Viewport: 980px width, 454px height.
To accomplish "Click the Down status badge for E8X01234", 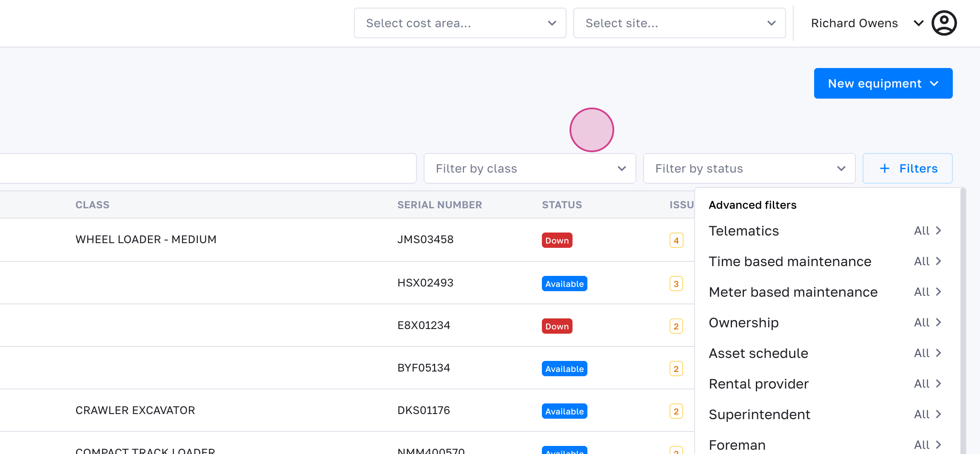I will [x=557, y=326].
